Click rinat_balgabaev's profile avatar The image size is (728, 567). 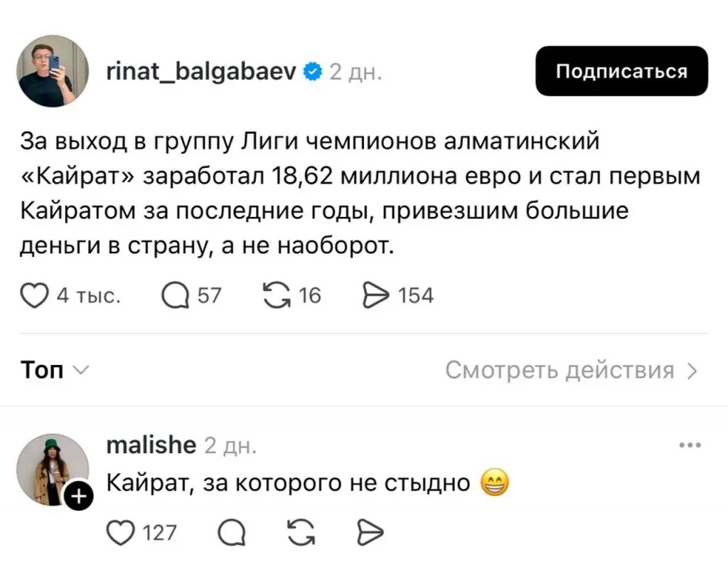(x=53, y=71)
